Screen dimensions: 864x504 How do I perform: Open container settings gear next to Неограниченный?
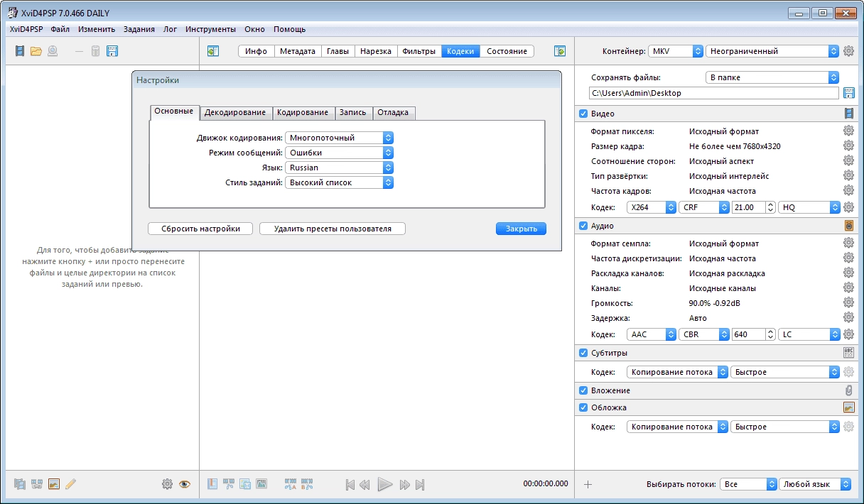tap(848, 51)
